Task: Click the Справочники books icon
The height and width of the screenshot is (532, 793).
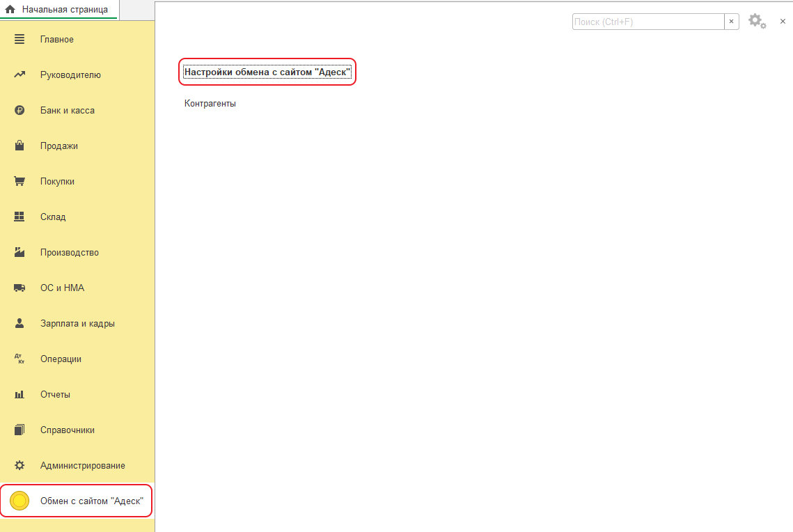Action: [19, 430]
